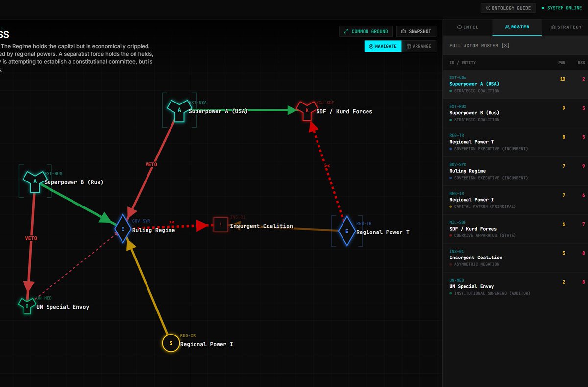
Task: Click the MIL-SDF tag on the graph
Action: click(325, 103)
